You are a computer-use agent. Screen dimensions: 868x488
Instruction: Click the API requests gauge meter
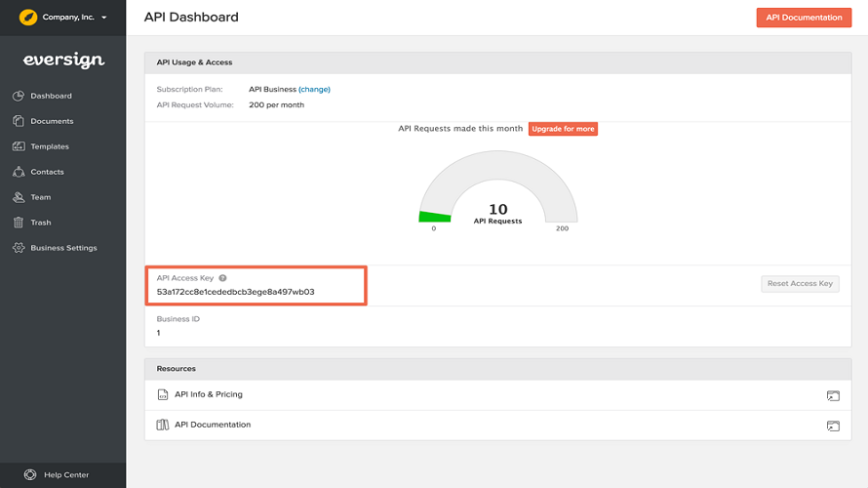497,186
